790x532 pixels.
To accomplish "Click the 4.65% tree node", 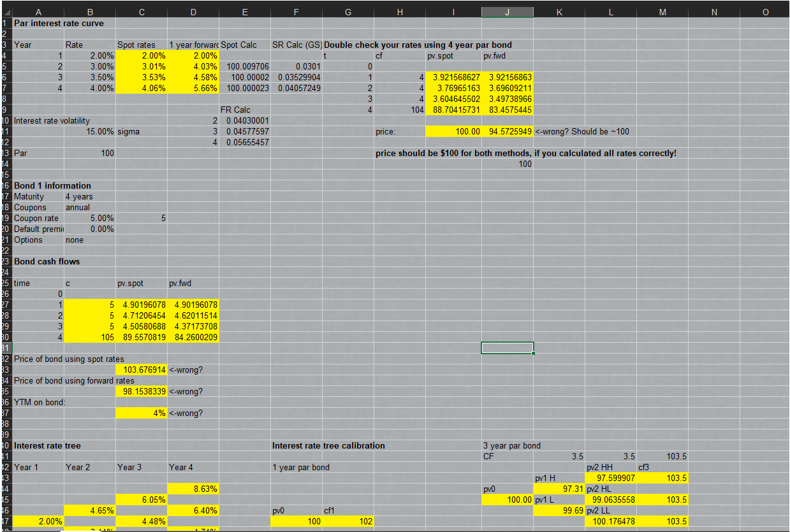I will tap(90, 510).
